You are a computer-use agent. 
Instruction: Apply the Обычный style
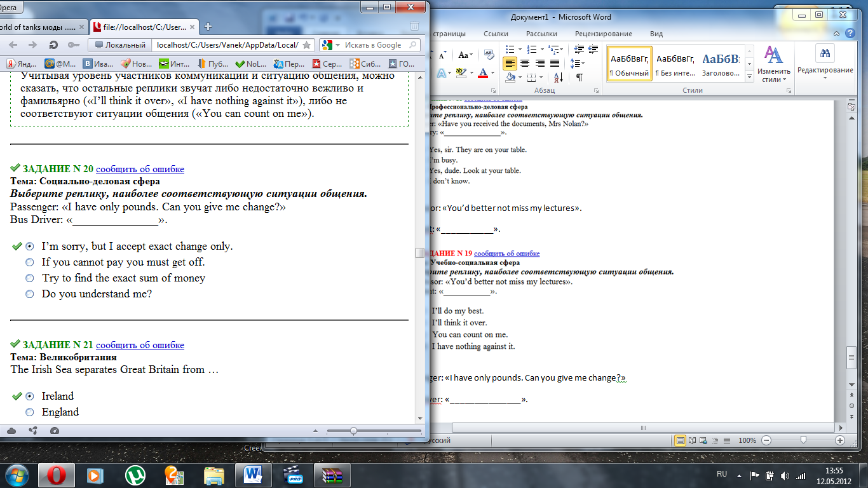[629, 64]
